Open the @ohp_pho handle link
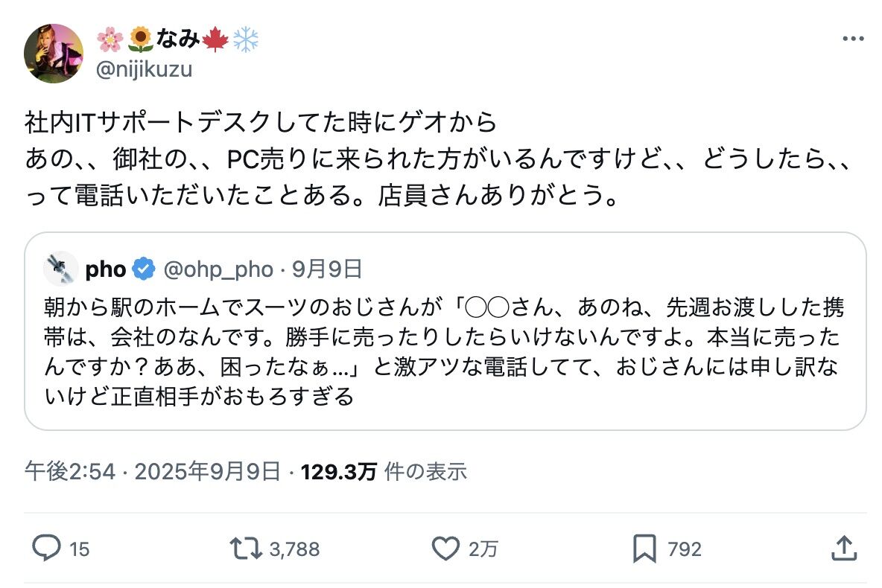Viewport: 882px width, 588px height. coord(218,269)
